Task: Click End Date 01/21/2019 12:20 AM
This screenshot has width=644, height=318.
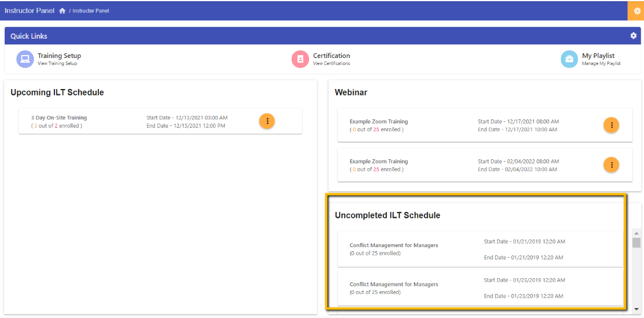Action: (x=523, y=258)
